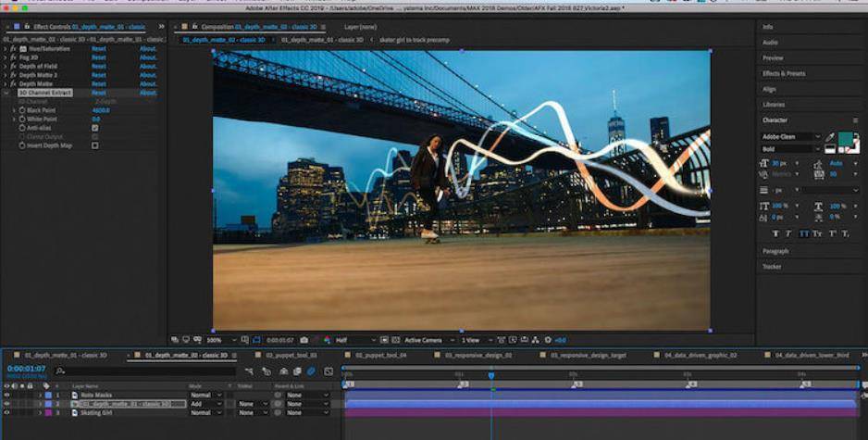Open the Adobe Clean font family dropdown

tap(791, 136)
